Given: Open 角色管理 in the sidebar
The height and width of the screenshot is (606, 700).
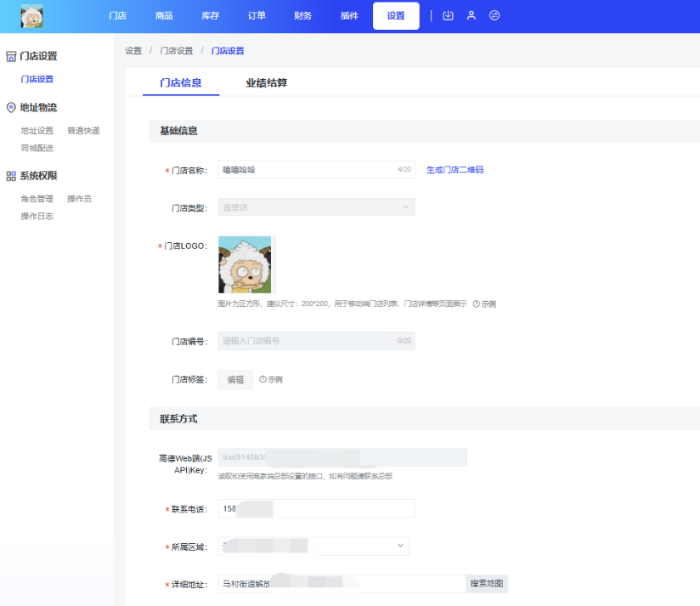Looking at the screenshot, I should tap(37, 199).
